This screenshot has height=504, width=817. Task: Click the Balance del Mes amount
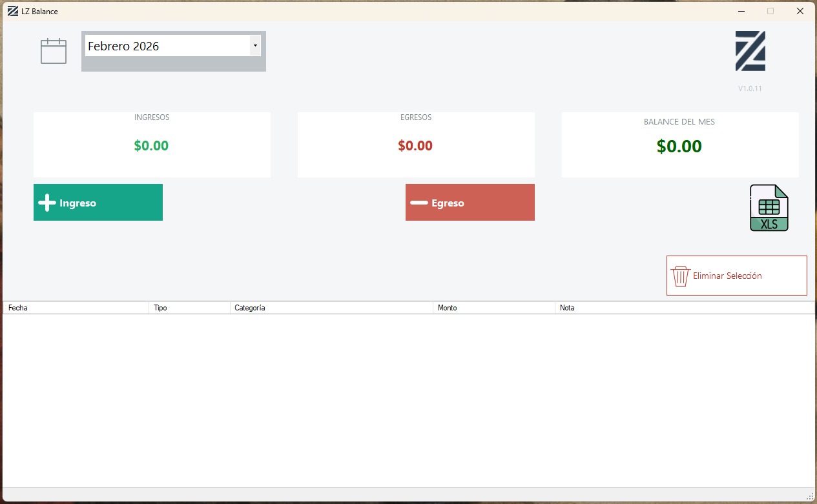pos(679,146)
